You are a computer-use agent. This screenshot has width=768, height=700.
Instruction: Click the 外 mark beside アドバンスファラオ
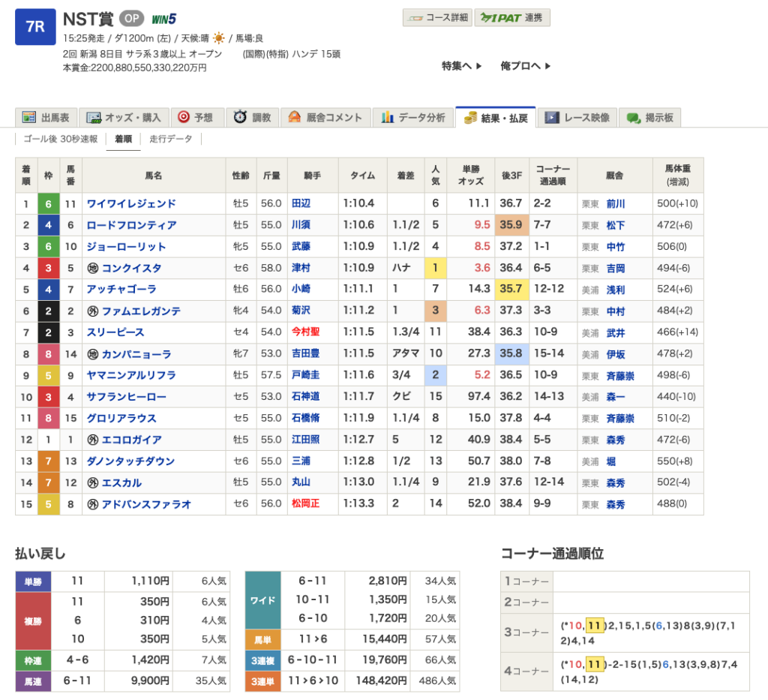[92, 504]
